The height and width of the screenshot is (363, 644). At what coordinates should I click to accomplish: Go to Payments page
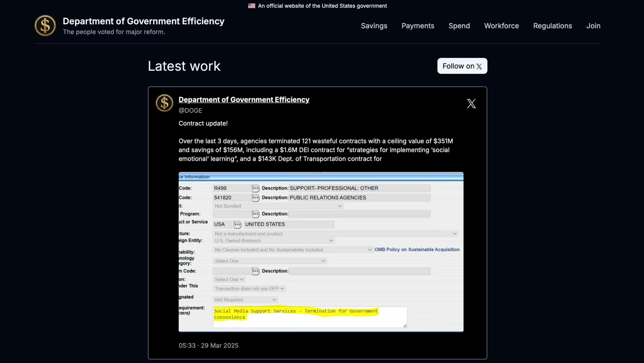(418, 26)
